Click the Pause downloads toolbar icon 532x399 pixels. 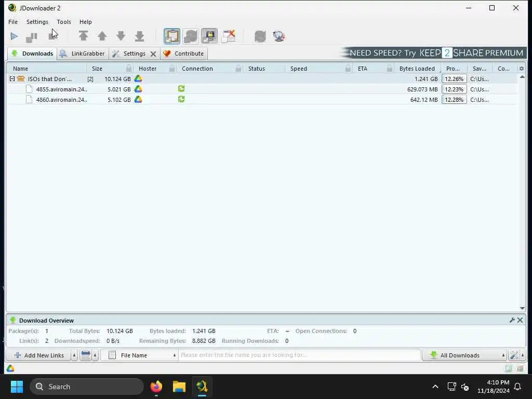tap(32, 37)
